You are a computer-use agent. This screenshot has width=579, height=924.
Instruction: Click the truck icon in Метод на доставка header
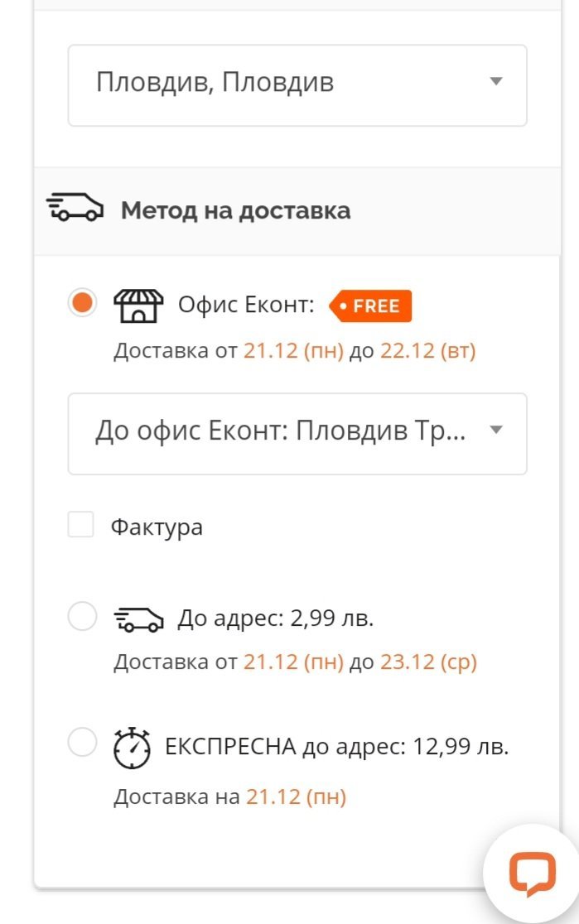coord(75,207)
